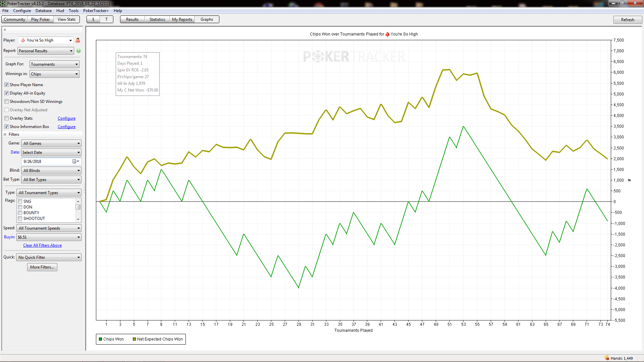Check the SNG flag
Image resolution: width=644 pixels, height=362 pixels.
(x=20, y=201)
